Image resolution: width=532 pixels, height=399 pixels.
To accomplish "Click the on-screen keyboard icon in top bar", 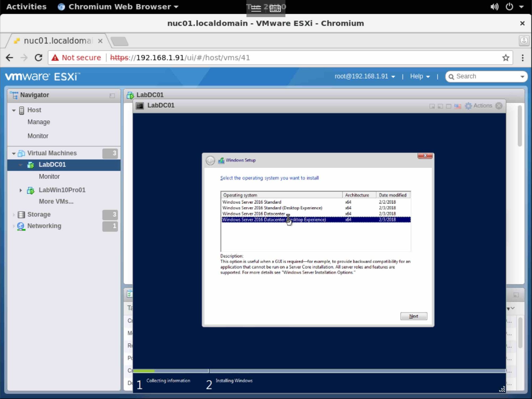I will (275, 9).
